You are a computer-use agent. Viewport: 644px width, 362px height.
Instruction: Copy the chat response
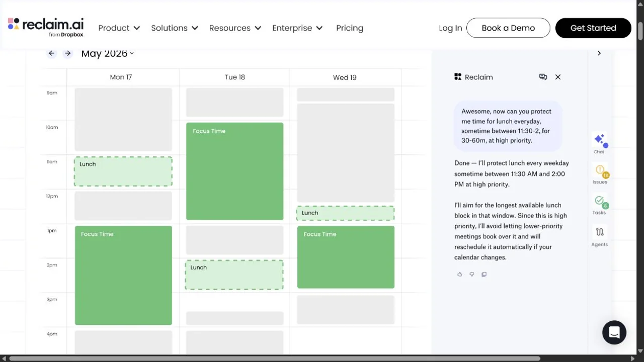(484, 275)
